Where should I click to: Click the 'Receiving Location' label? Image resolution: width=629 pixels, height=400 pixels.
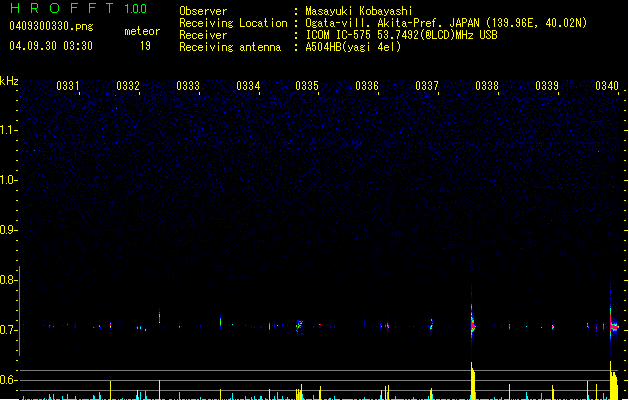[x=233, y=23]
